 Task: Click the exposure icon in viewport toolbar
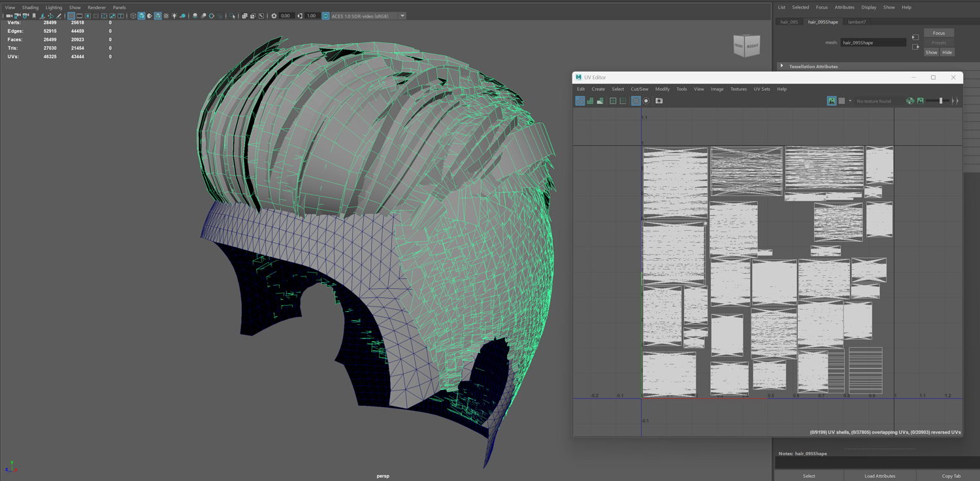(274, 16)
